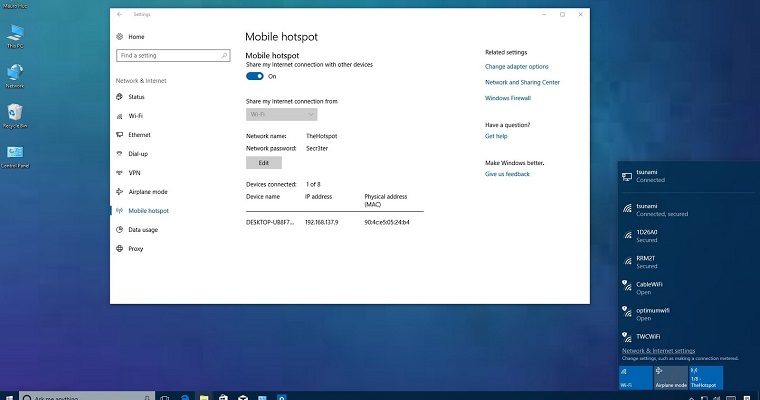Open the Network desktop icon
The image size is (760, 400).
(x=15, y=76)
